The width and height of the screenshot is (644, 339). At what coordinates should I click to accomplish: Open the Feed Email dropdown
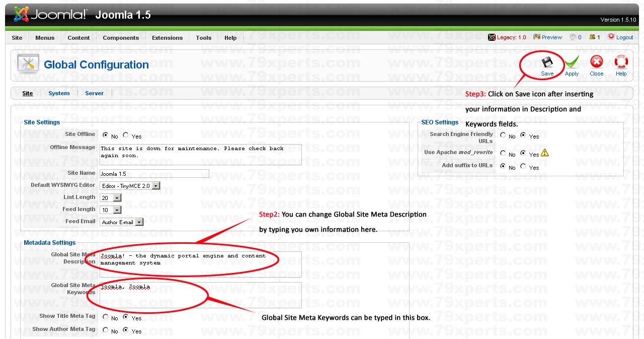coord(122,222)
